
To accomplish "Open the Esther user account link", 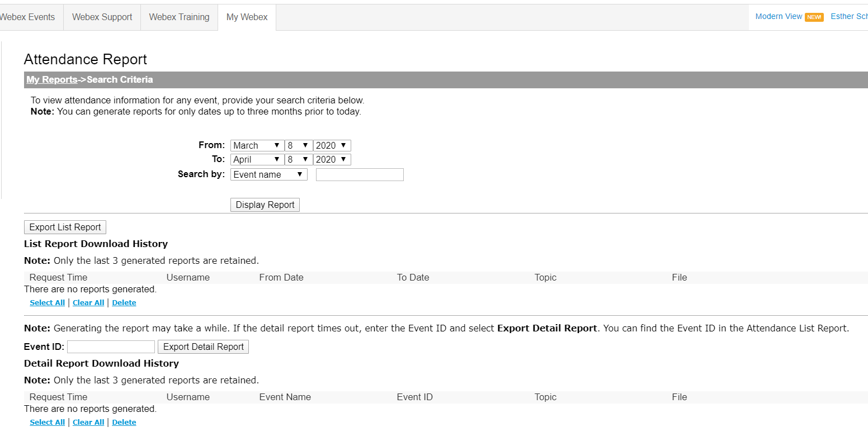I will tap(849, 16).
